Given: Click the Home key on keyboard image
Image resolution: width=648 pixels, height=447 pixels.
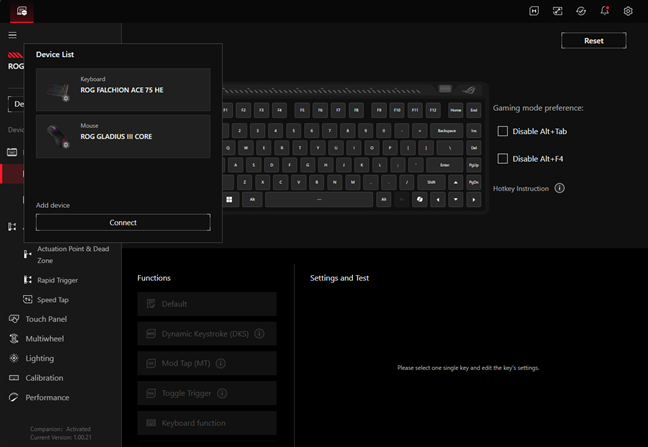Looking at the screenshot, I should point(455,110).
